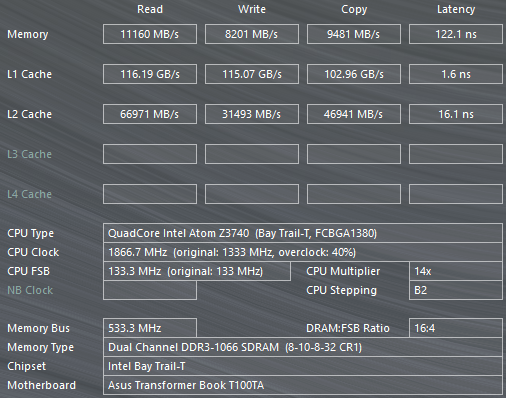Select the Memory Bus 533.3 MHz field

coord(150,328)
